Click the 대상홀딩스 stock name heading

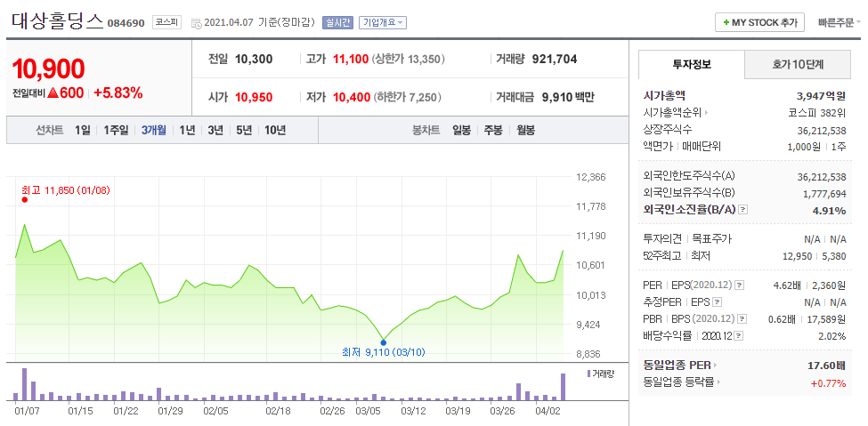tap(58, 21)
